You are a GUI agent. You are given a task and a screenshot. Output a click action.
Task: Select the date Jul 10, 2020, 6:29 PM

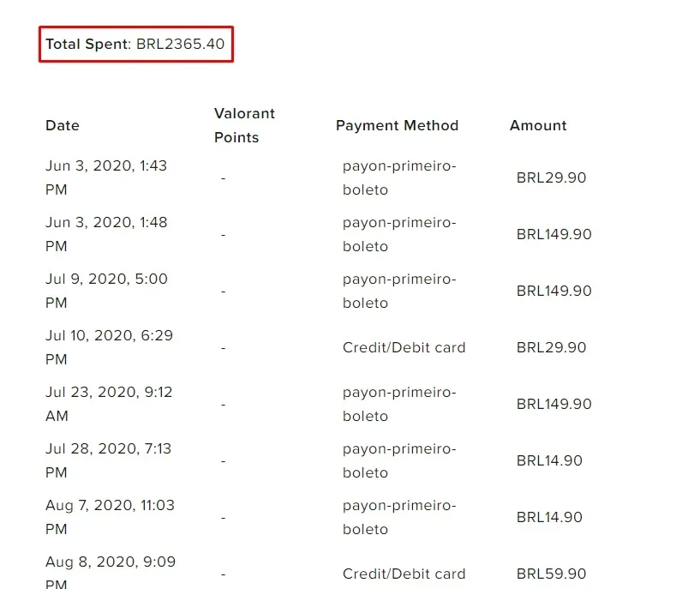click(x=110, y=347)
